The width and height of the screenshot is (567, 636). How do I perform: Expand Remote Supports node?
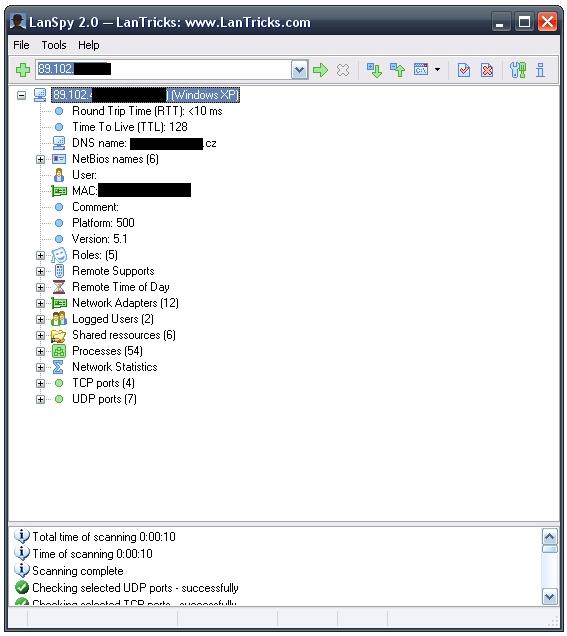40,271
